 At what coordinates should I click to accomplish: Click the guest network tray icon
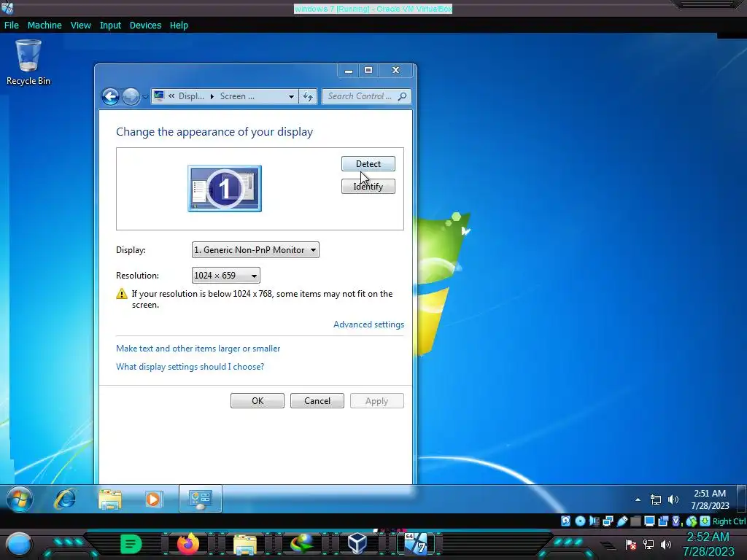(x=656, y=499)
